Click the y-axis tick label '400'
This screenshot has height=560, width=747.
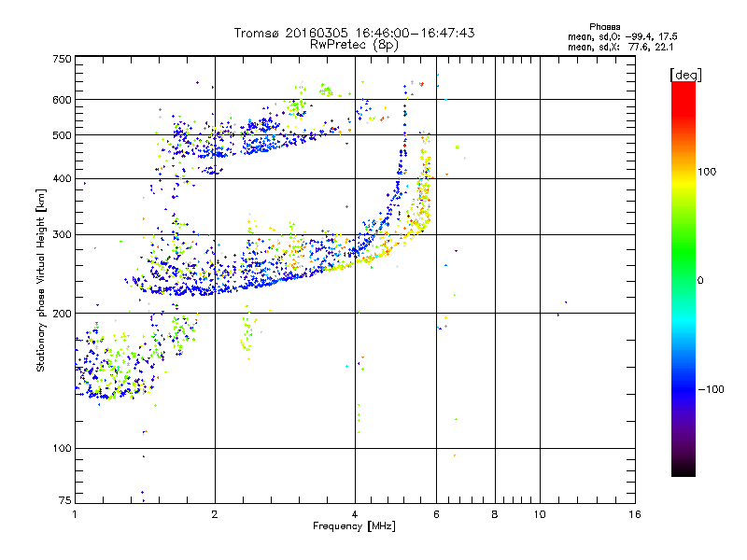(62, 178)
